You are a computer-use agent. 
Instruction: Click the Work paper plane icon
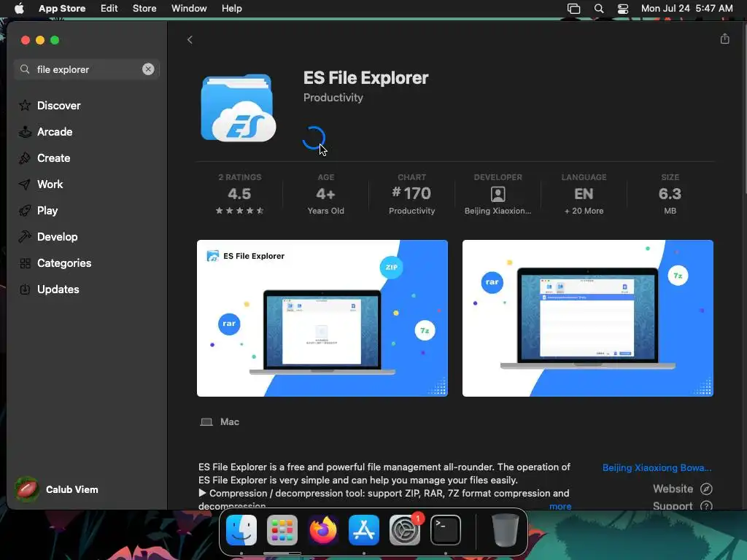(25, 184)
